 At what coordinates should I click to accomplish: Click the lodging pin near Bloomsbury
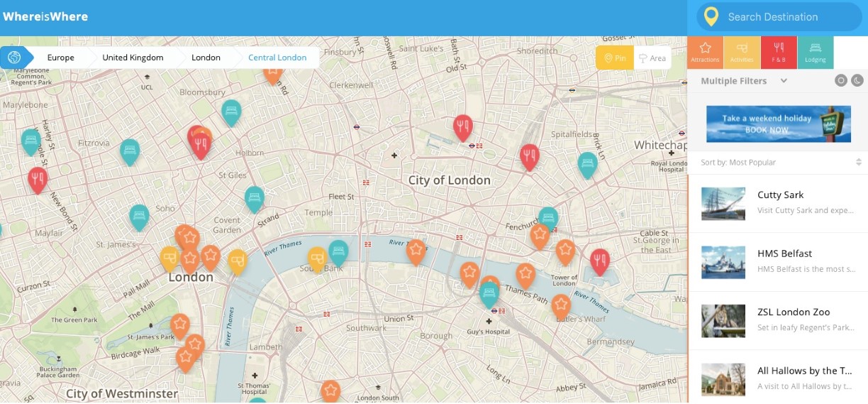point(230,111)
